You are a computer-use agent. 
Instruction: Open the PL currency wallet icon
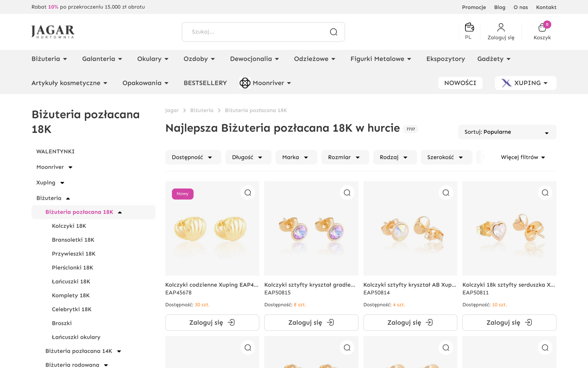[469, 27]
